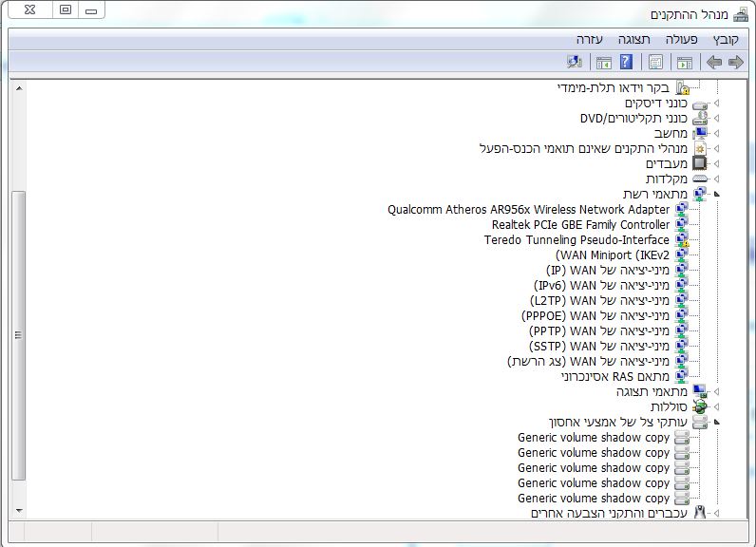Click the scrollbar down arrow

coord(19,510)
